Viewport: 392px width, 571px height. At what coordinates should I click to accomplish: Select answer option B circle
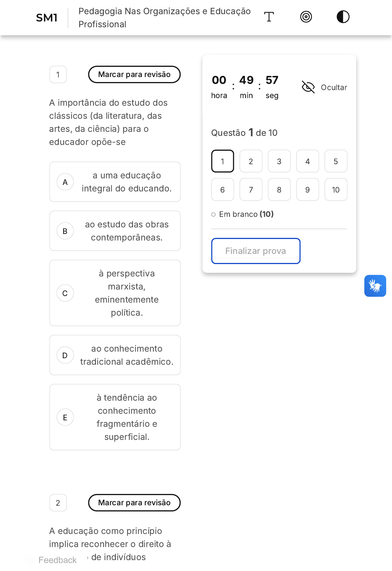click(65, 231)
